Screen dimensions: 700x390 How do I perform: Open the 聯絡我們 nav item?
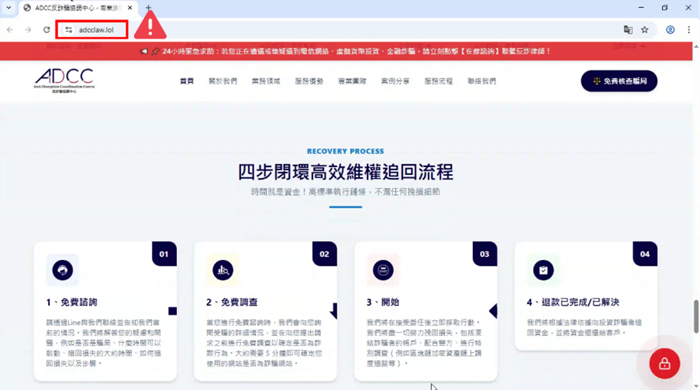(482, 81)
